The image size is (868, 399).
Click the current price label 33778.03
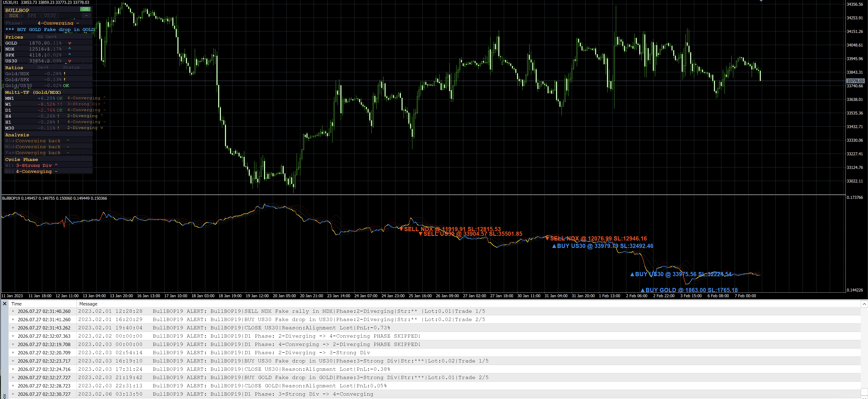click(855, 81)
